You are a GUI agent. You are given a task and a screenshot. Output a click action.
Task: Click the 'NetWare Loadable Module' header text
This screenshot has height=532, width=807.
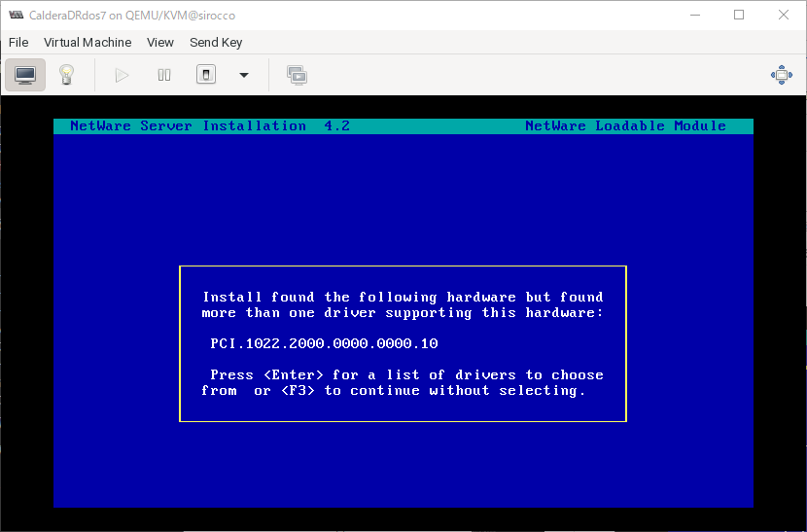pos(625,126)
